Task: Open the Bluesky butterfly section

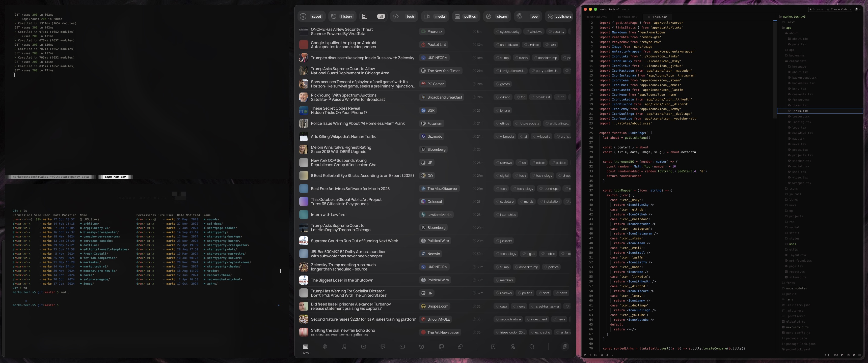Action: click(422, 347)
